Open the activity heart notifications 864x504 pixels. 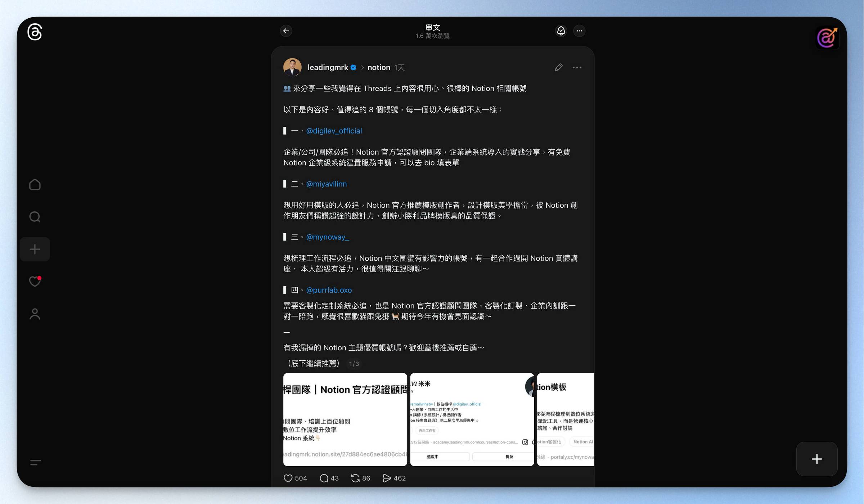35,281
